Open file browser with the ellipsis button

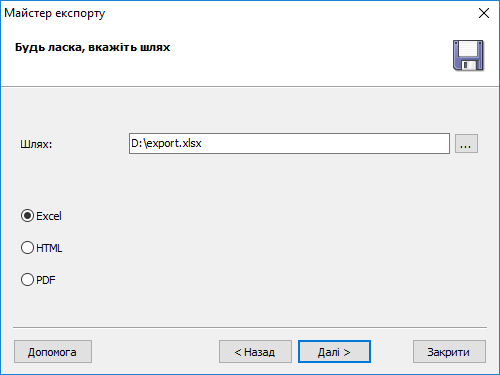click(x=466, y=144)
